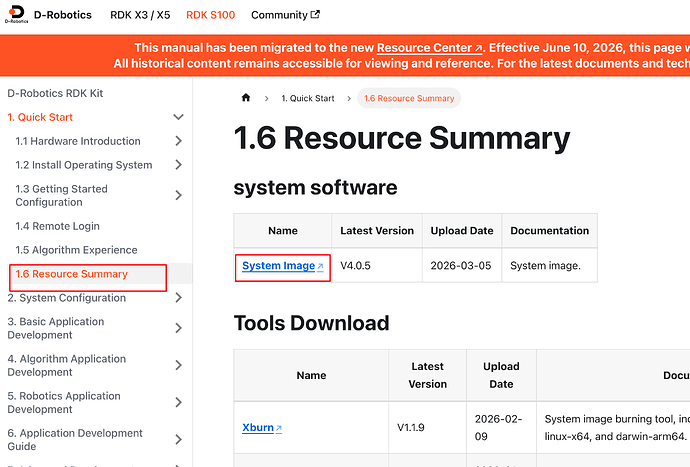Screen dimensions: 690x467
Task: Expand 6. Application Development Guide chevron
Action: click(178, 439)
